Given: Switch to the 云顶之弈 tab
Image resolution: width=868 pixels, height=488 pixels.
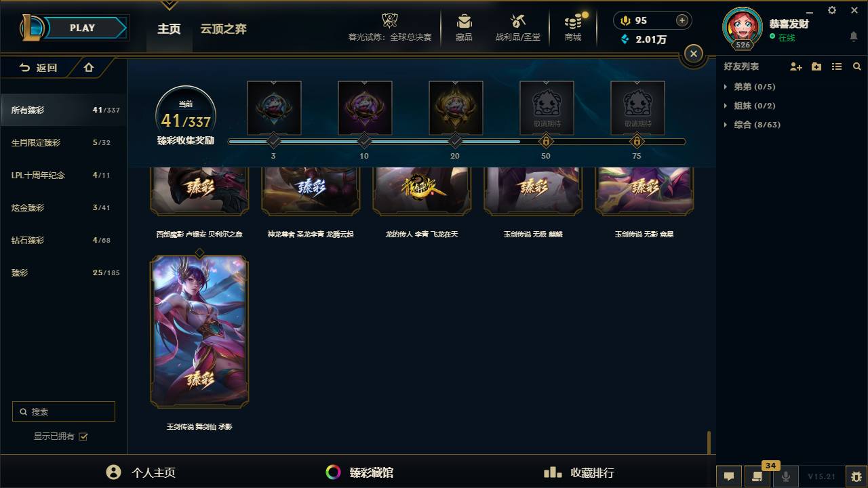Looking at the screenshot, I should (x=223, y=29).
